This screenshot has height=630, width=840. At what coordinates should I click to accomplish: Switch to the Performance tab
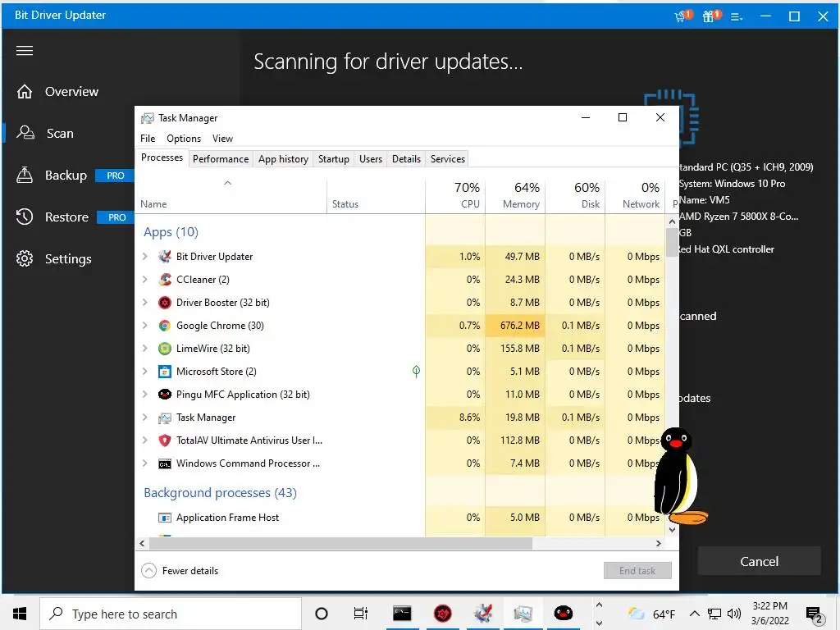pos(221,159)
